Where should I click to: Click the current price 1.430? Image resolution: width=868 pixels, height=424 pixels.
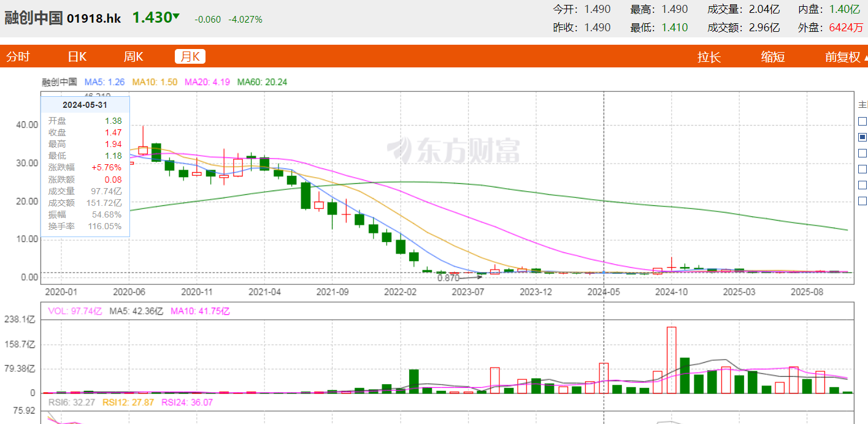(152, 18)
